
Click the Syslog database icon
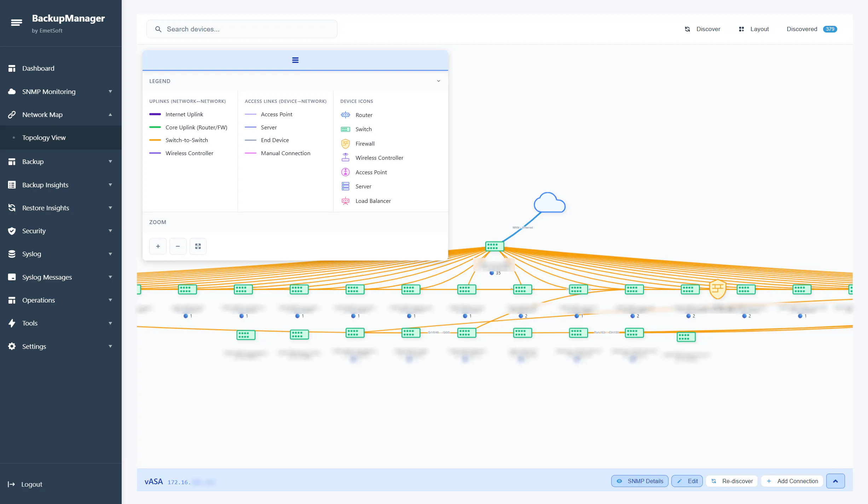click(x=12, y=254)
